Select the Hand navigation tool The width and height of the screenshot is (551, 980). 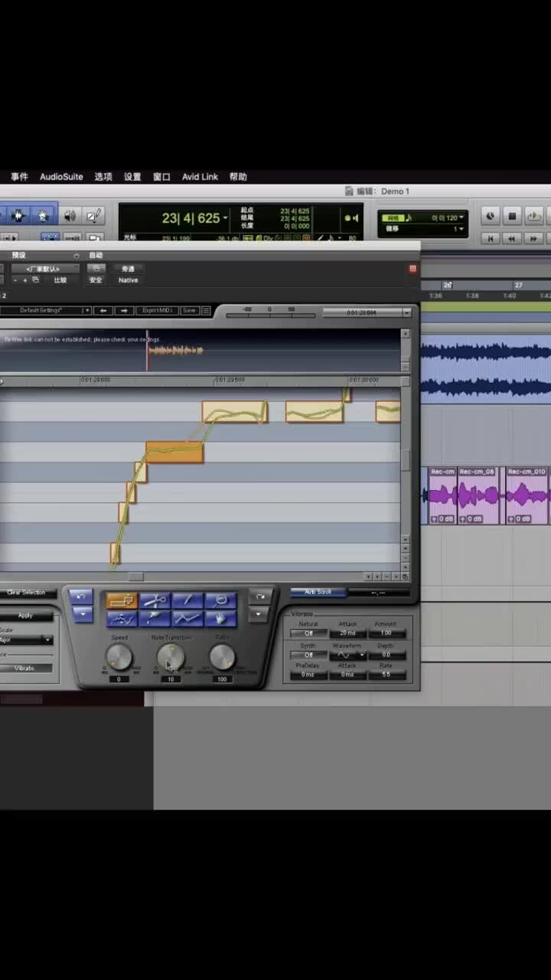click(x=220, y=619)
